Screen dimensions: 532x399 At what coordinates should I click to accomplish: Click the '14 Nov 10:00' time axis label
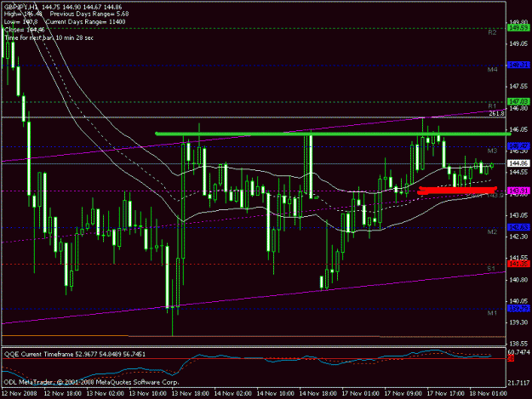coord(276,394)
